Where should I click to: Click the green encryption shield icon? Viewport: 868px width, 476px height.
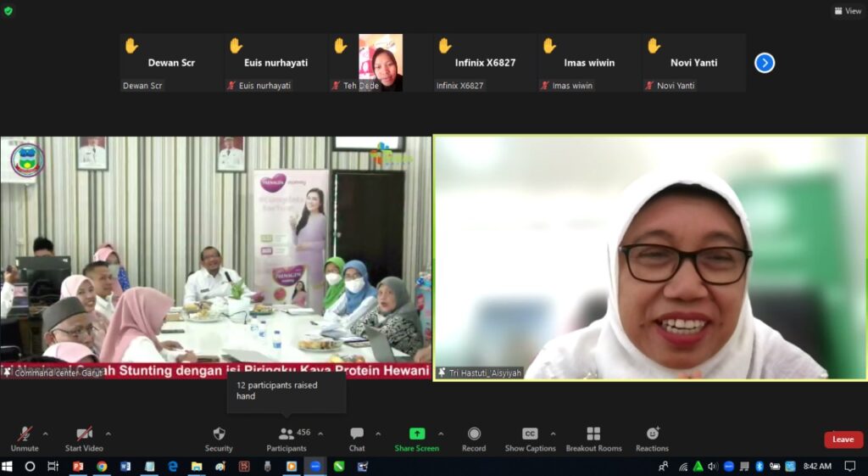coord(8,11)
